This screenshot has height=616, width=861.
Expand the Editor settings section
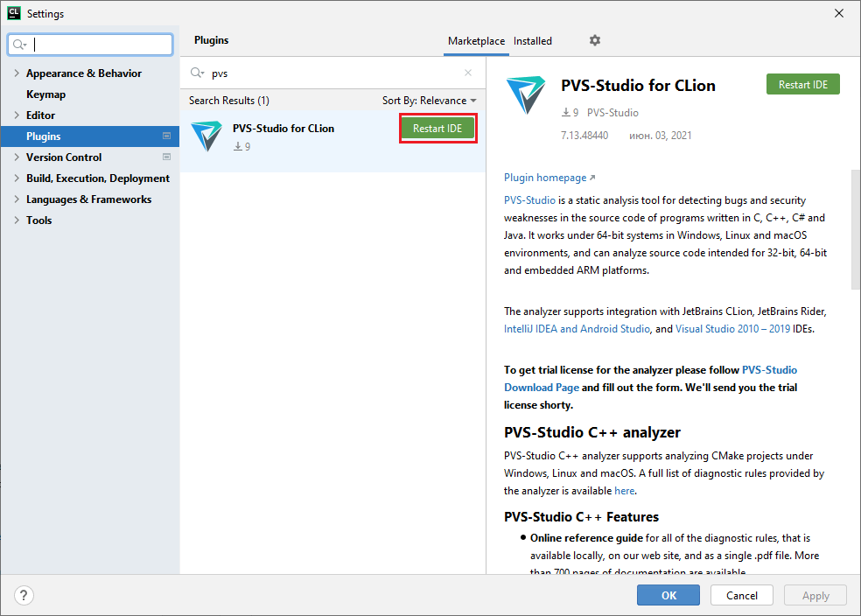point(17,115)
